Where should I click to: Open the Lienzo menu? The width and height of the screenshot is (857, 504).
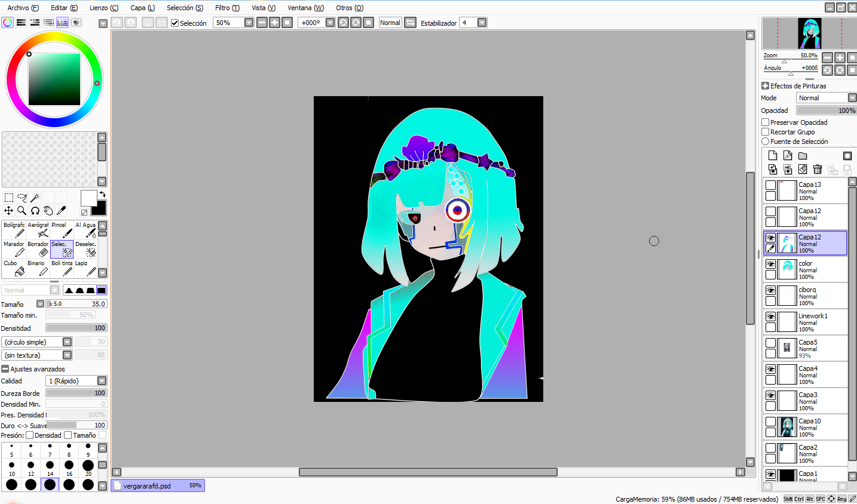coord(104,8)
